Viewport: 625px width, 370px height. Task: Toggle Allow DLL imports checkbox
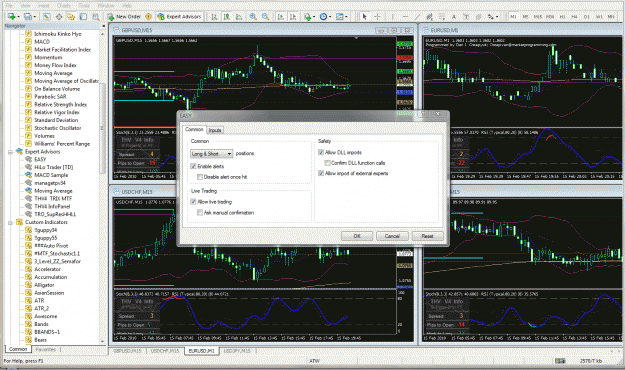click(x=321, y=152)
